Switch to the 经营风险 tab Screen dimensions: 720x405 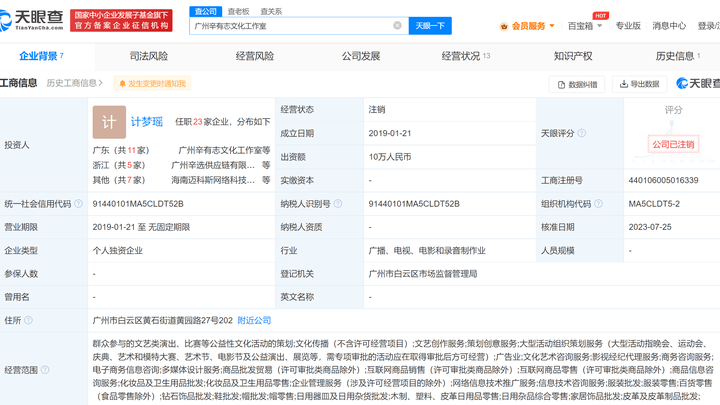[x=254, y=56]
